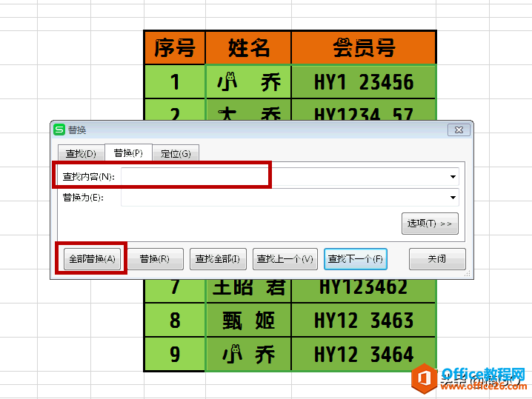Select the serial number 1 cell
532x399 pixels.
175,81
